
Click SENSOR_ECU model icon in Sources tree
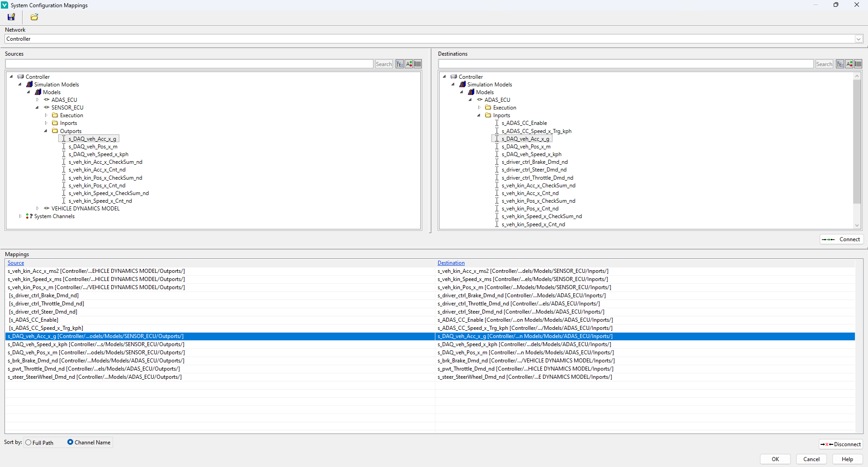pyautogui.click(x=47, y=107)
